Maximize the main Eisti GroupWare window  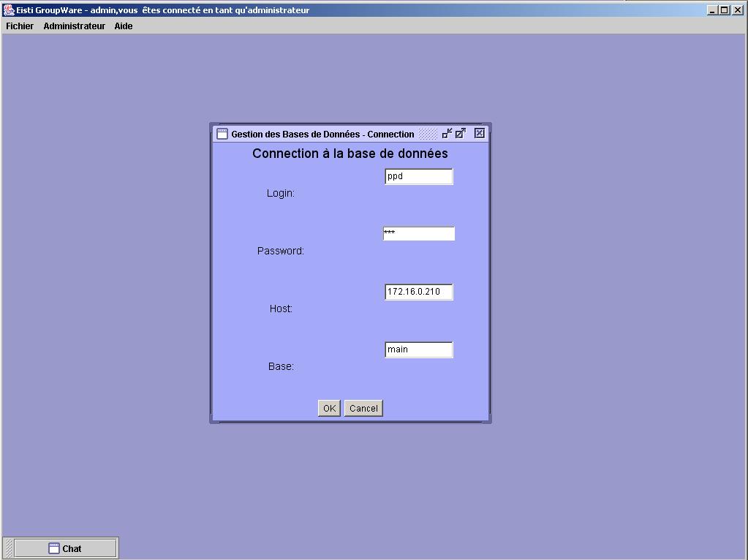click(725, 10)
